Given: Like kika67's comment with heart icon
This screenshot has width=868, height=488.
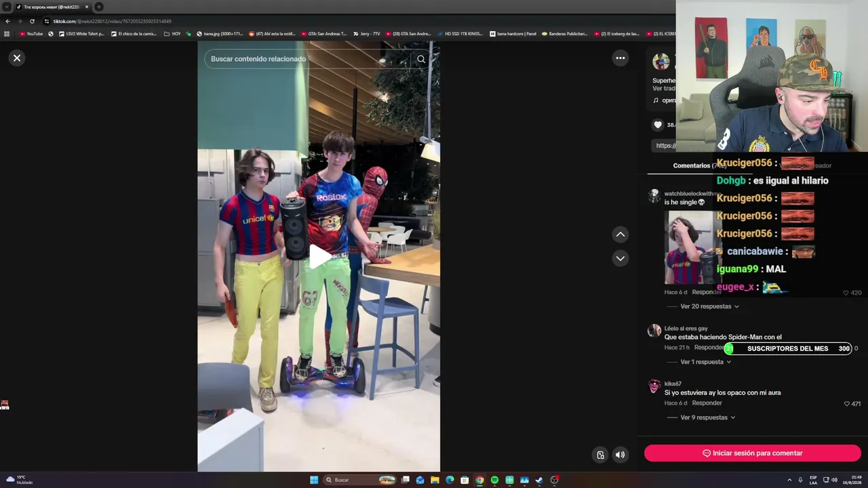Looking at the screenshot, I should (x=846, y=404).
